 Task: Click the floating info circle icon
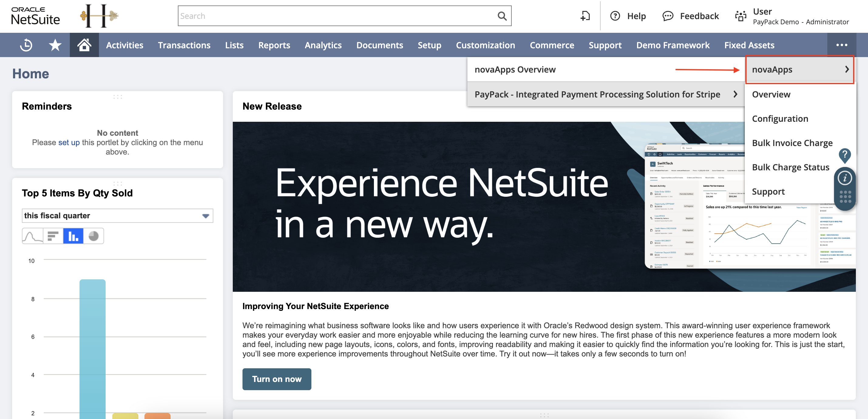pos(844,178)
